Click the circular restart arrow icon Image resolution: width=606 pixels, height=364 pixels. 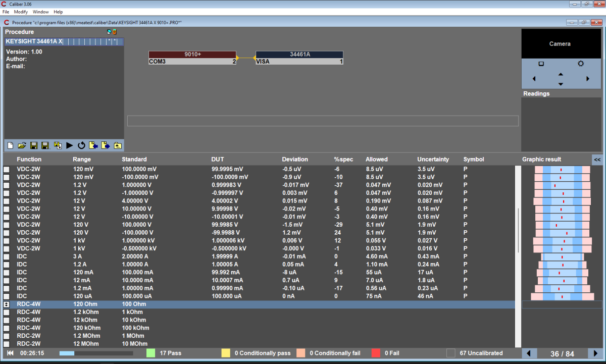pyautogui.click(x=81, y=145)
